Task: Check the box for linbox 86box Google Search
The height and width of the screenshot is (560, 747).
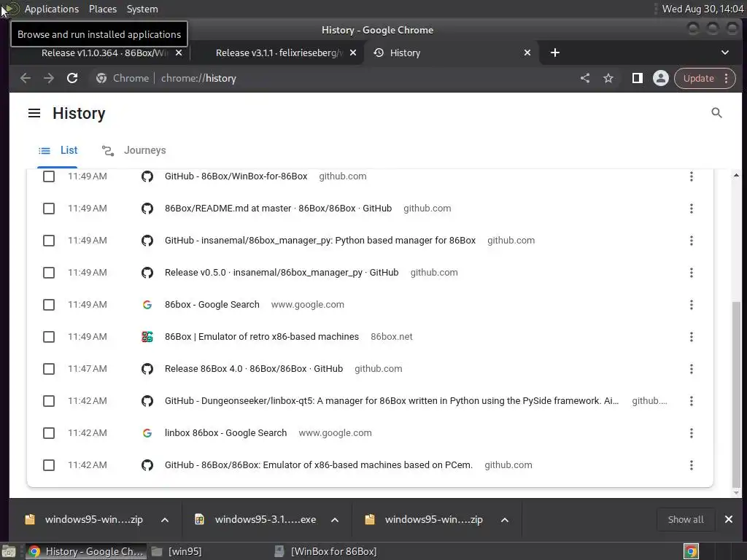Action: (x=49, y=433)
